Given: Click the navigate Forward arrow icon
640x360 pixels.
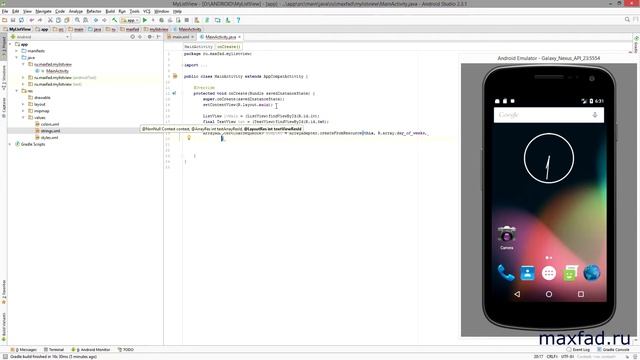Looking at the screenshot, I should 104,20.
